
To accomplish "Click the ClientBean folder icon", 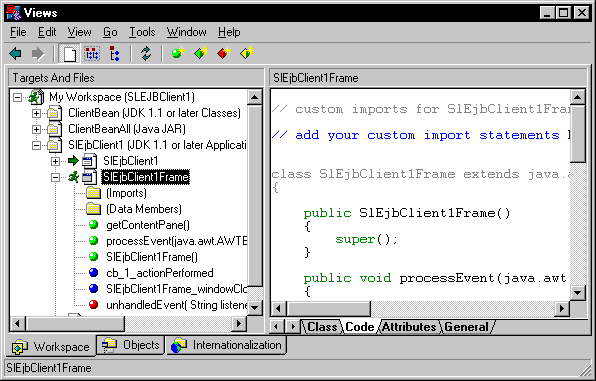I will (55, 113).
